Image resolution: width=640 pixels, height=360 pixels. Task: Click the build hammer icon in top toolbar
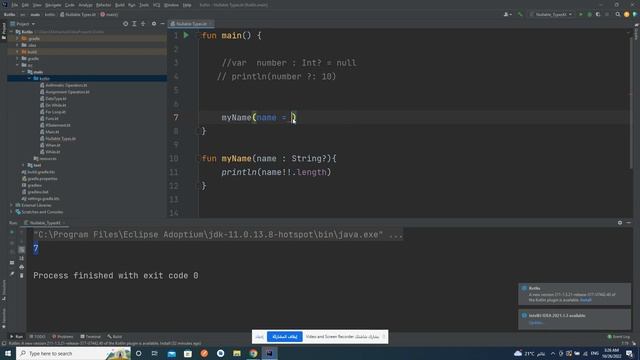coord(520,14)
